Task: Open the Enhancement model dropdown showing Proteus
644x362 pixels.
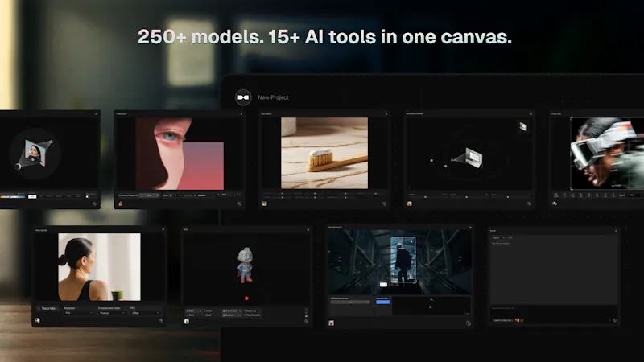Action: point(112,313)
